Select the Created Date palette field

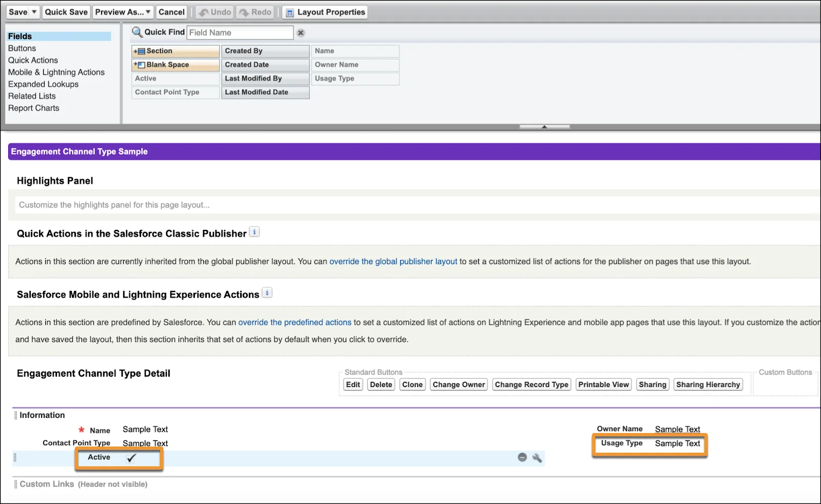point(265,65)
